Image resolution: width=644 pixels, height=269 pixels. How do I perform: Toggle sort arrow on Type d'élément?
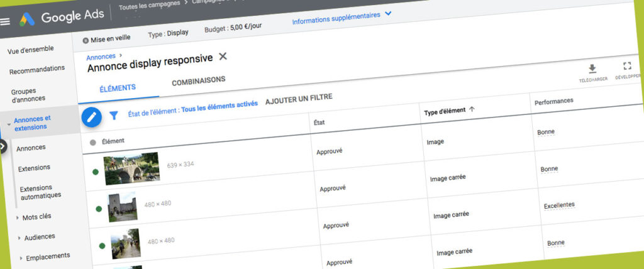[x=472, y=109]
